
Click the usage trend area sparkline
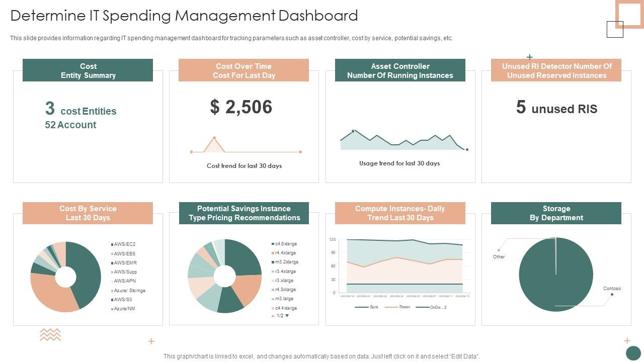click(x=404, y=140)
